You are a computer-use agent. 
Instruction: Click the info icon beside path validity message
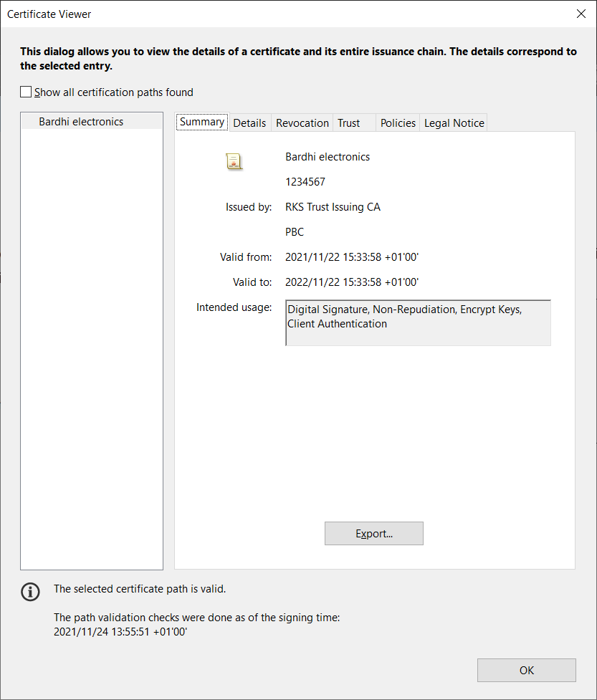[30, 592]
